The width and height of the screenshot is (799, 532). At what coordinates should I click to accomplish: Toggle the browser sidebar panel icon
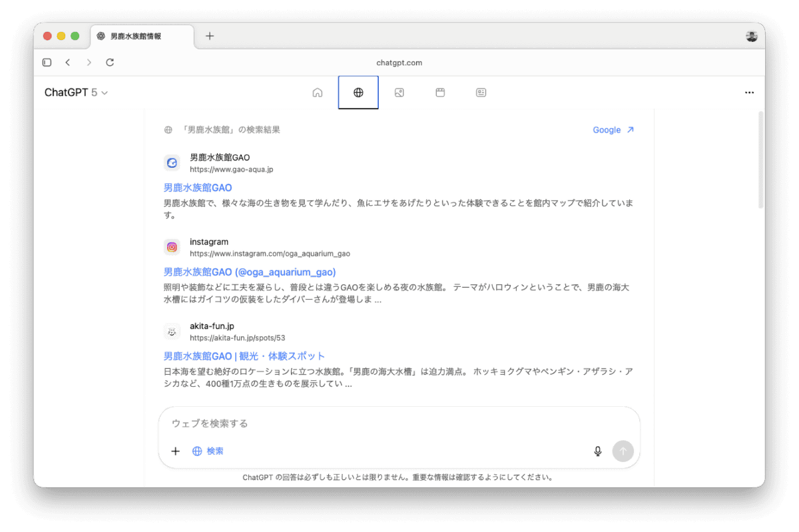coord(47,63)
